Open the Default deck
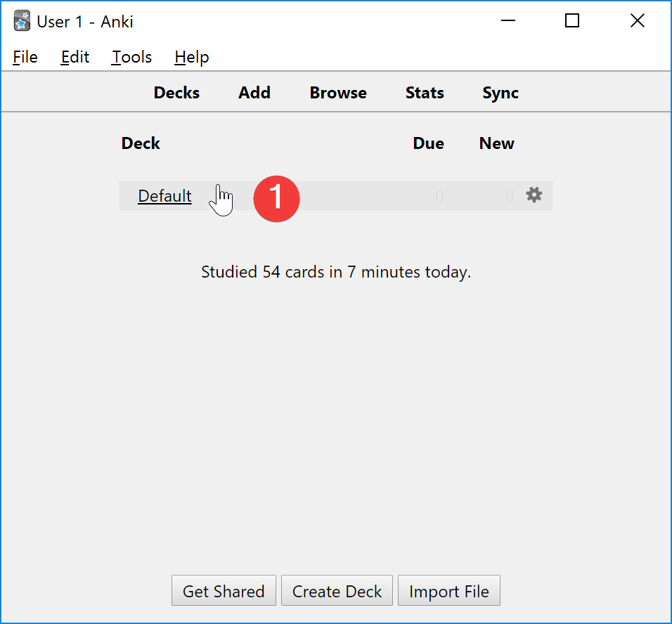The image size is (672, 624). [x=164, y=196]
